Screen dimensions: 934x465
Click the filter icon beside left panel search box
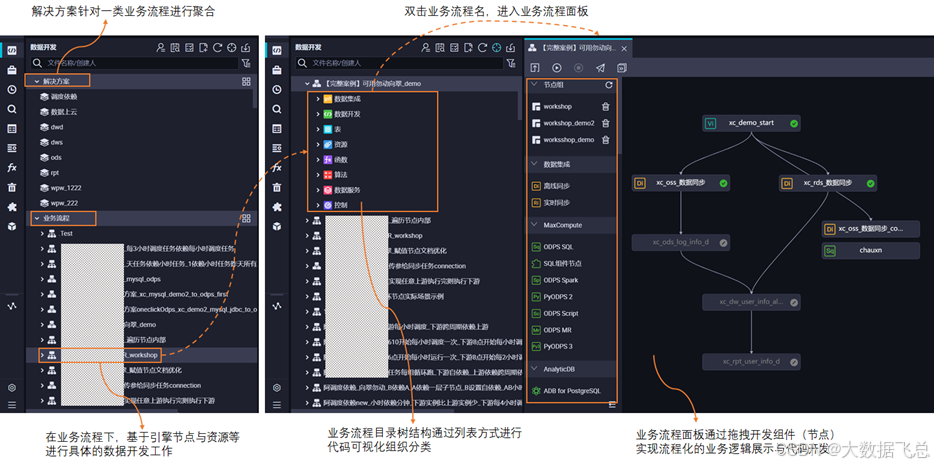point(246,63)
